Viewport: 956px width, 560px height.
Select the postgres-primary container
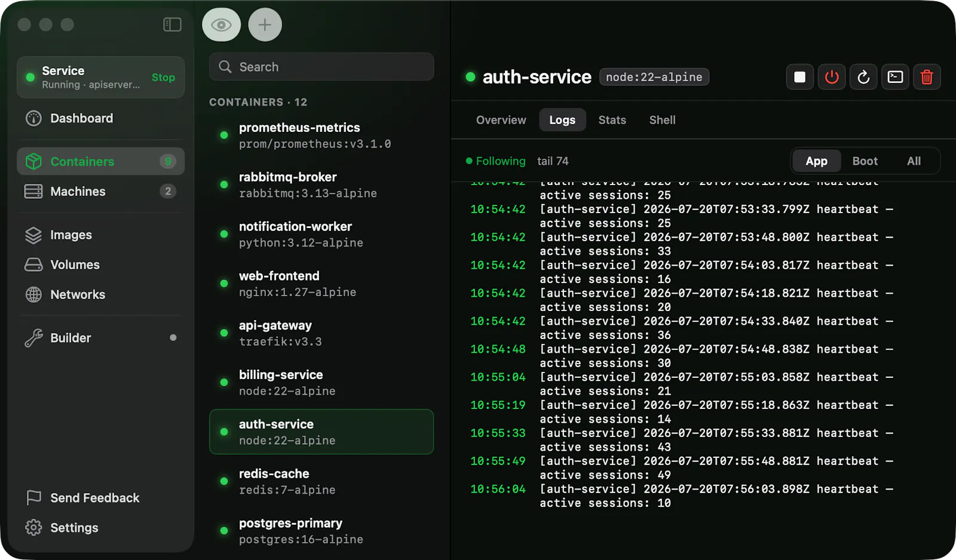321,531
